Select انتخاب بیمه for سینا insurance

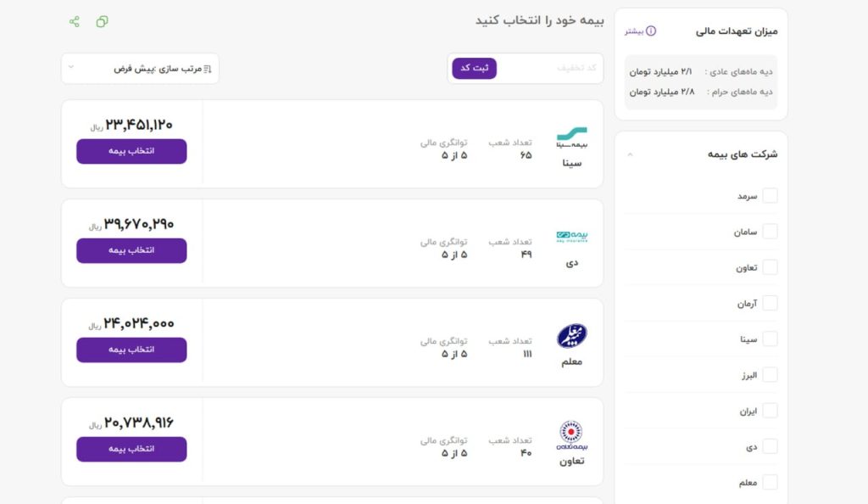(x=131, y=151)
